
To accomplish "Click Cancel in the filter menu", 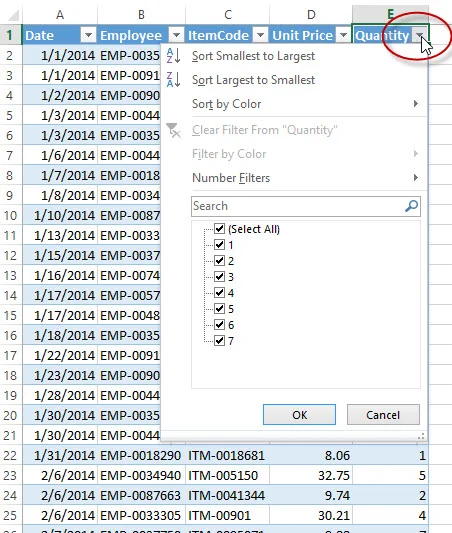I will pos(383,415).
